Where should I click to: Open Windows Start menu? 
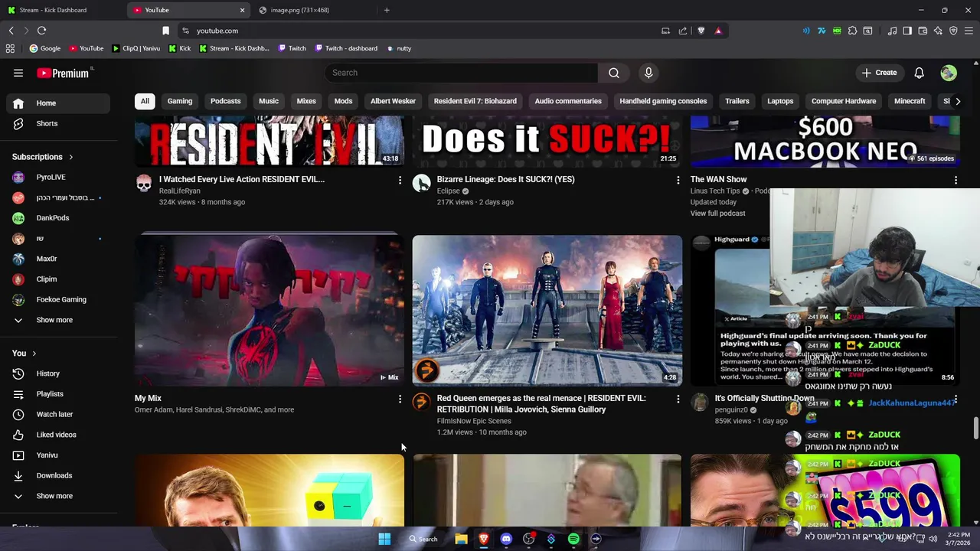(x=384, y=539)
